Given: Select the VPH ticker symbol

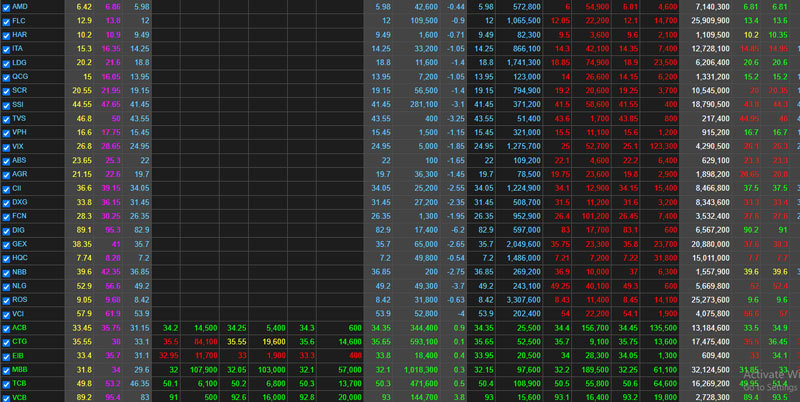Looking at the screenshot, I should pyautogui.click(x=20, y=132).
